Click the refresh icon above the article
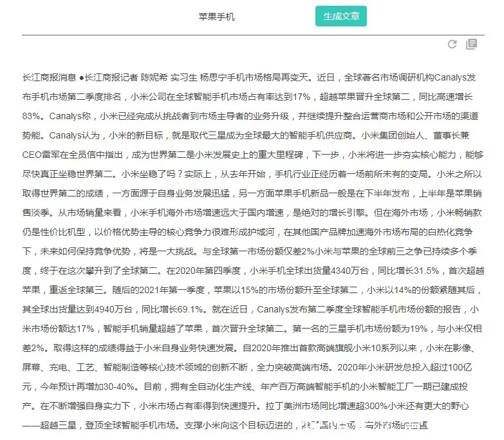504x440 pixels. 453,44
